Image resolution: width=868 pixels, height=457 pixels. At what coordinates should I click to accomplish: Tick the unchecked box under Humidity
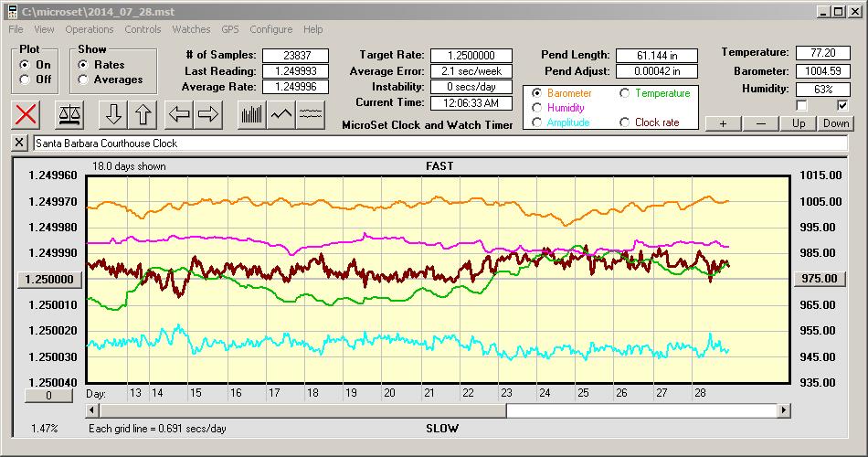[801, 105]
